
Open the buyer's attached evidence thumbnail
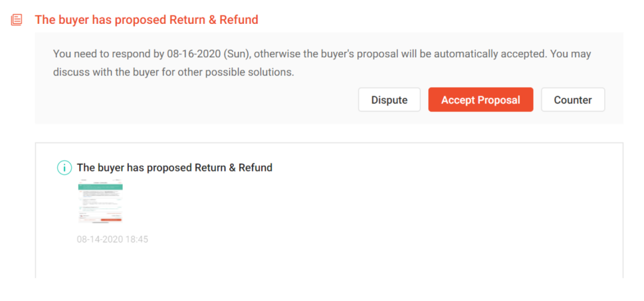100,203
